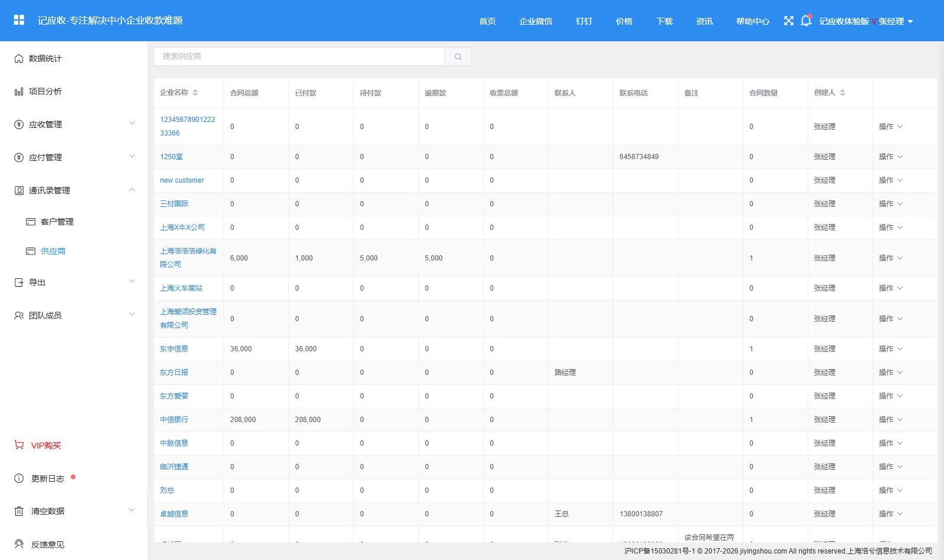Open supplier link new customer
The height and width of the screenshot is (560, 944).
point(182,180)
